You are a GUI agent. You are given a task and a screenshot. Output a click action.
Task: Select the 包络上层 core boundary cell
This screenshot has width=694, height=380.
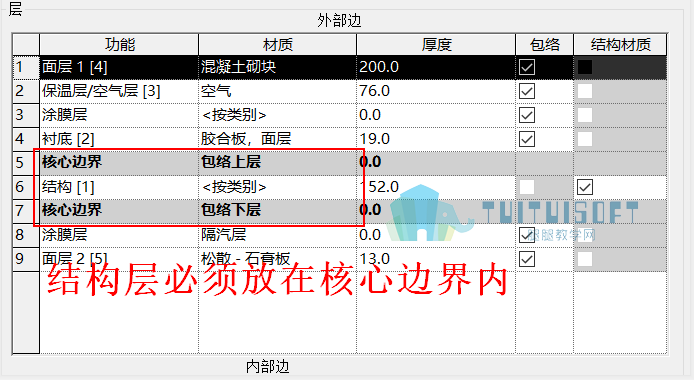point(278,163)
